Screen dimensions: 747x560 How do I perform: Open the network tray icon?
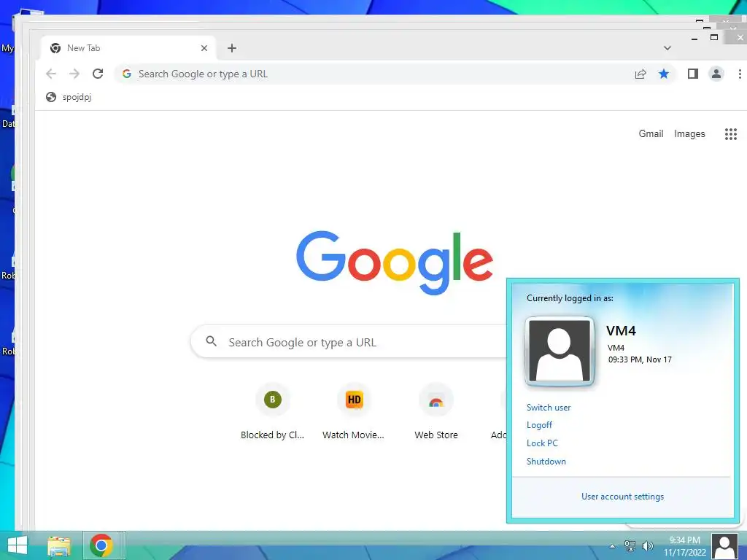coord(630,546)
